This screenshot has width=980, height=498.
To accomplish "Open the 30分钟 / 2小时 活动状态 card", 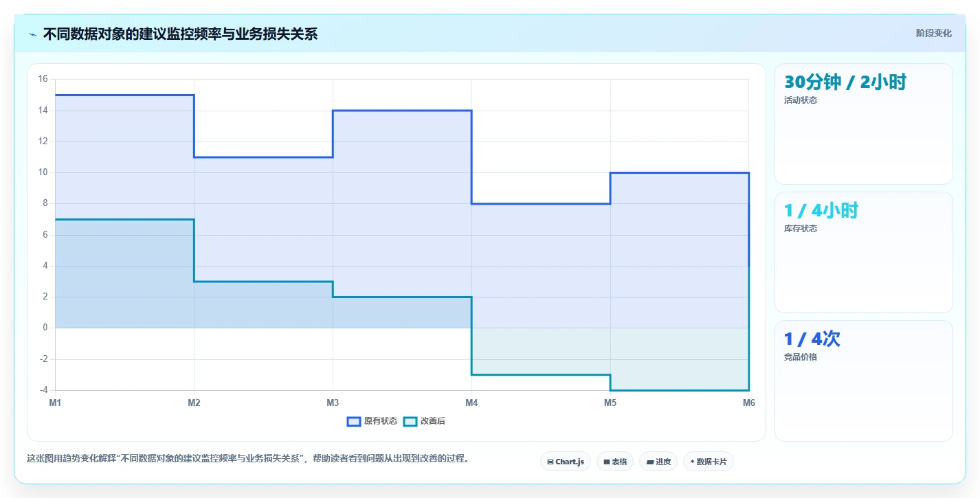I will pyautogui.click(x=864, y=124).
